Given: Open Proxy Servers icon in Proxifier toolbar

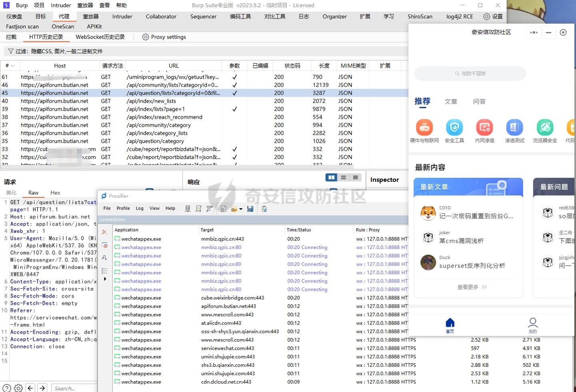Looking at the screenshot, I should pos(188,209).
